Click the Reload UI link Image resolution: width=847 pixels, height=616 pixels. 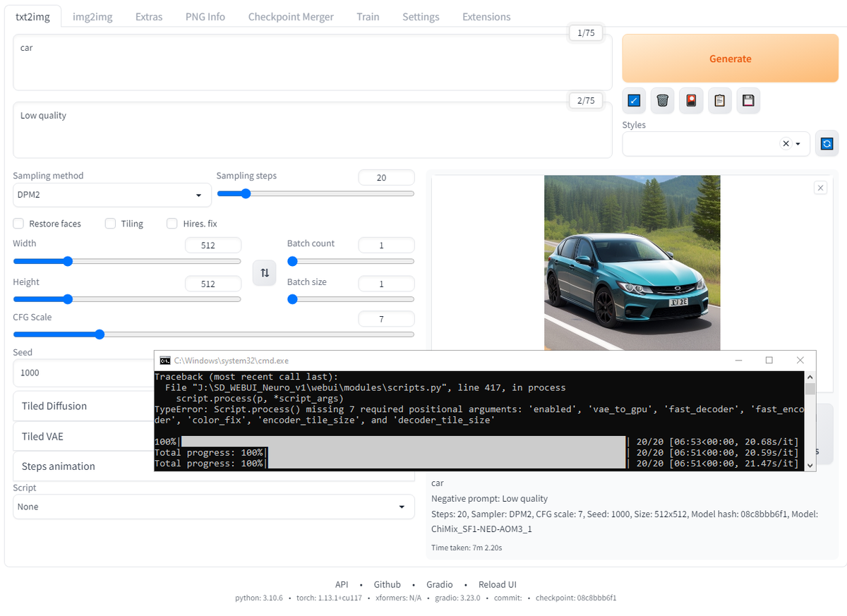[x=498, y=584]
